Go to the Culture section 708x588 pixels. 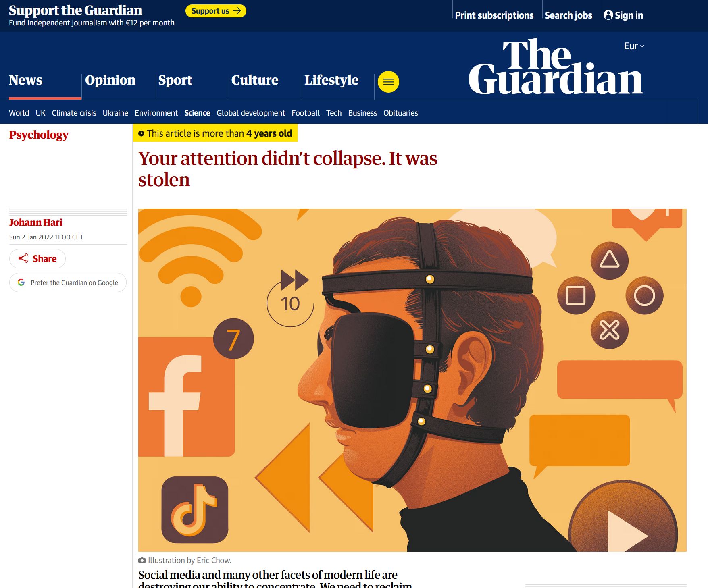(255, 80)
